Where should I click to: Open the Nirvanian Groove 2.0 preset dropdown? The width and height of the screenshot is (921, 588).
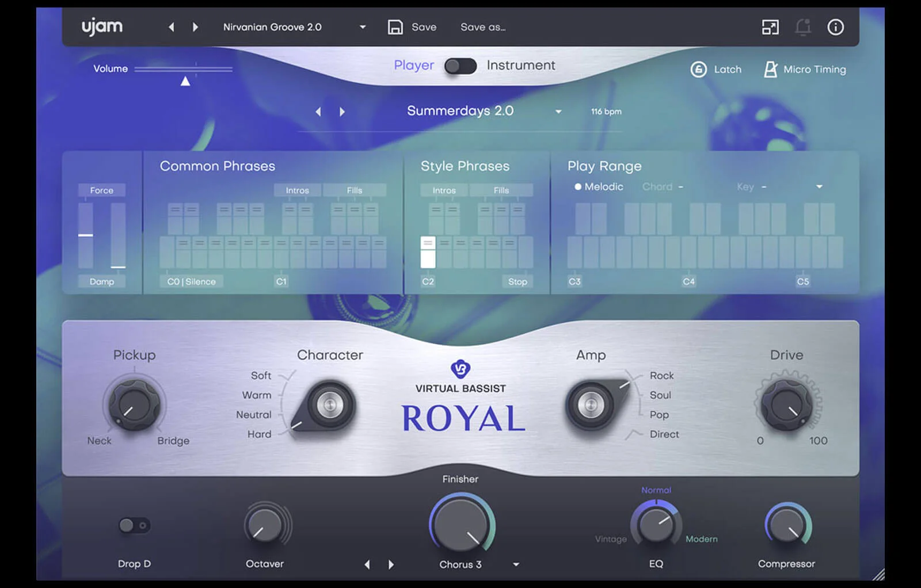(x=363, y=26)
